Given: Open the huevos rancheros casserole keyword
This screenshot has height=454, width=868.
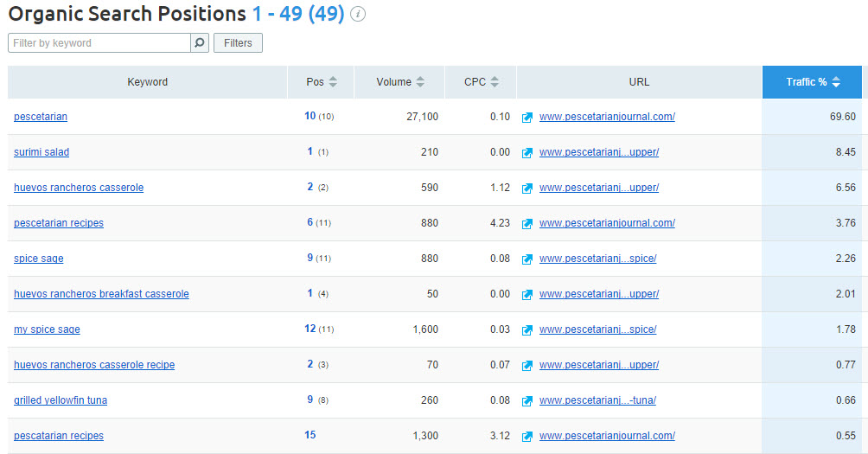Looking at the screenshot, I should coord(79,188).
